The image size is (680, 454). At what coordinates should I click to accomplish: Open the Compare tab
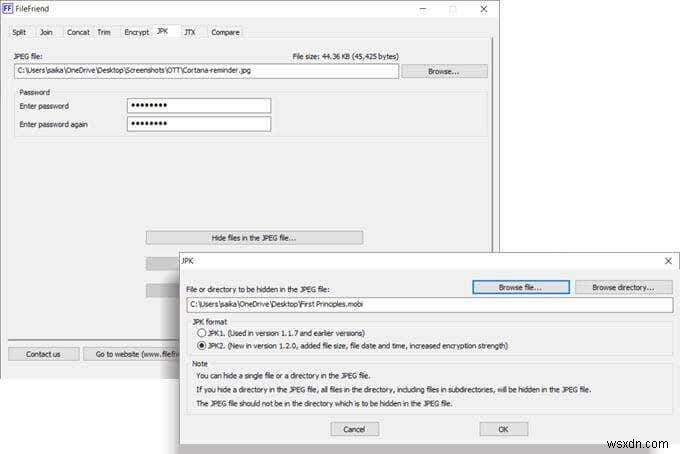click(x=225, y=32)
